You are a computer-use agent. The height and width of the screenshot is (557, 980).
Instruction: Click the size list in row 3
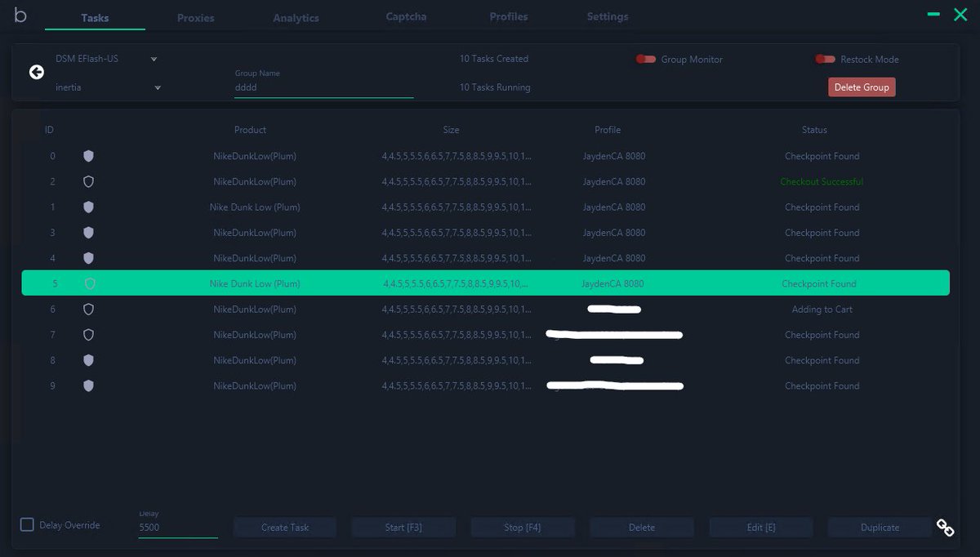click(x=457, y=233)
